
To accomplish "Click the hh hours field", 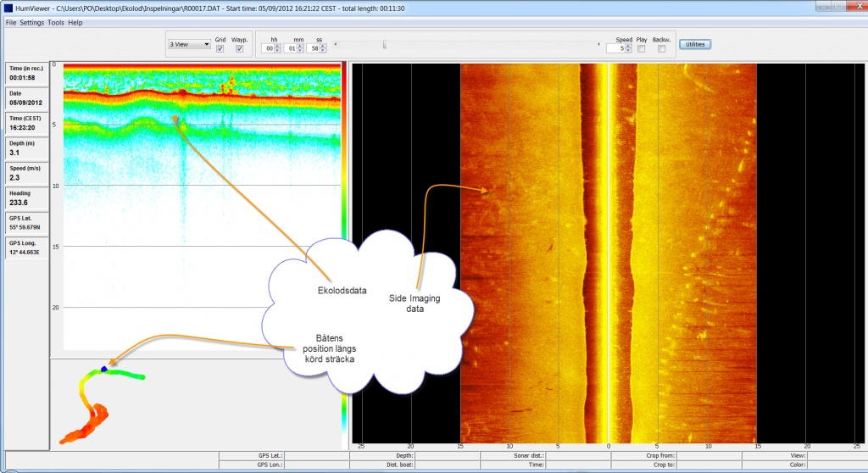I will tap(269, 49).
